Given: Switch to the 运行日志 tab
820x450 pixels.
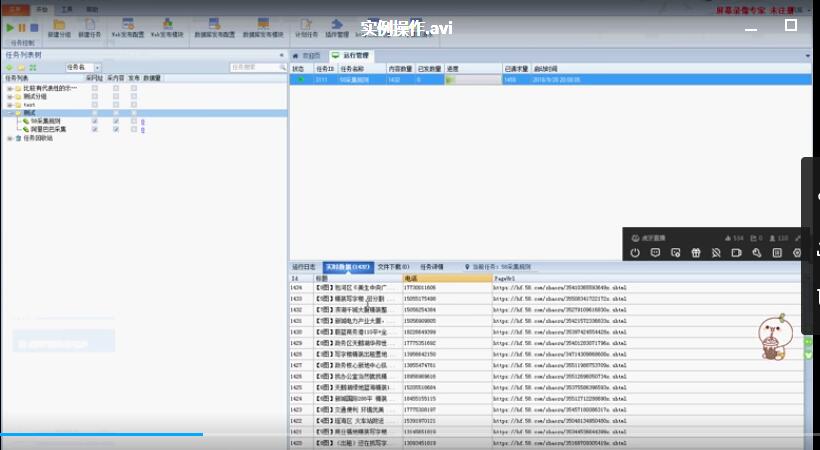Looking at the screenshot, I should pos(303,267).
